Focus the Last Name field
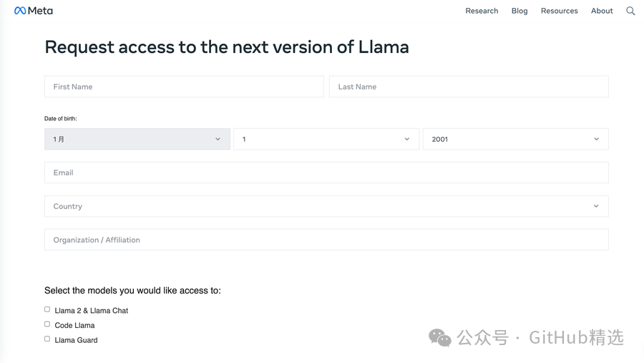Screen dimensions: 644x363 click(469, 87)
